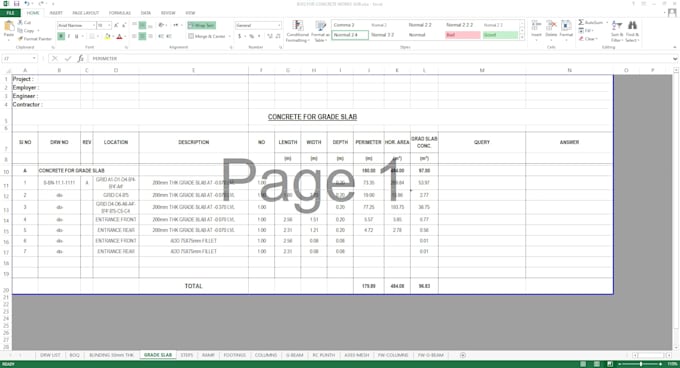Image resolution: width=680 pixels, height=368 pixels.
Task: Open the FILE tab
Action: click(x=10, y=13)
